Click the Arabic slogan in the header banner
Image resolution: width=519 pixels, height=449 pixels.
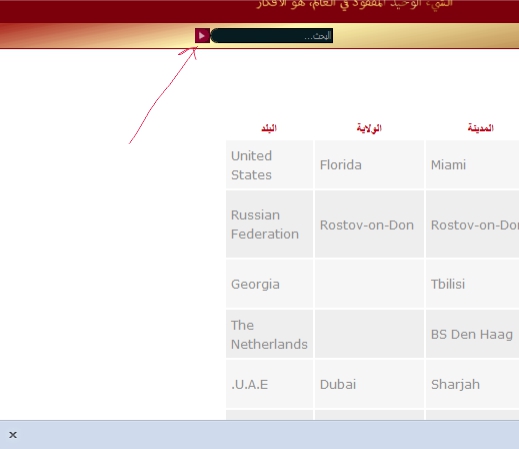coord(354,4)
